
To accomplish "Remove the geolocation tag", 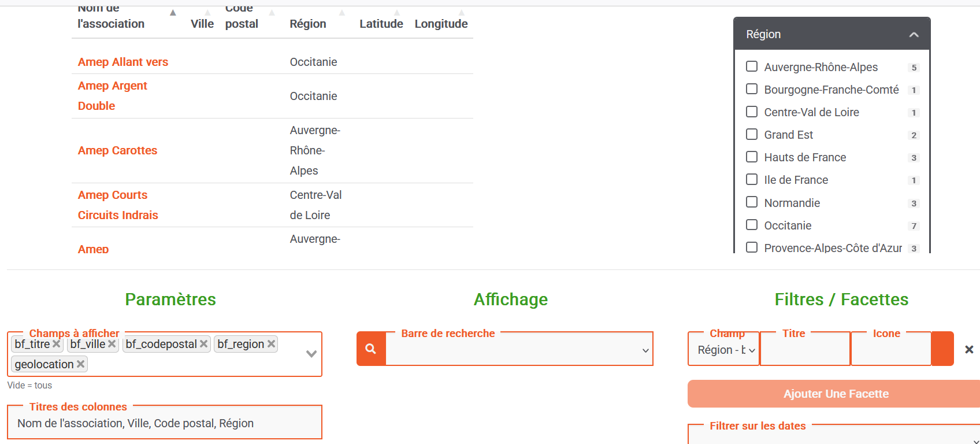I will pyautogui.click(x=80, y=364).
